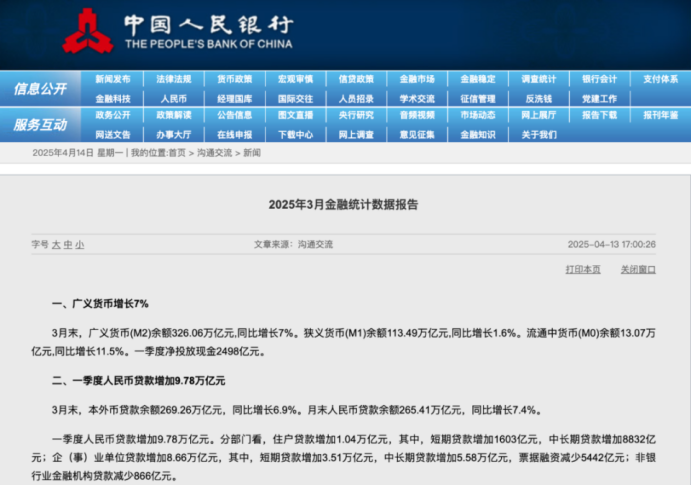Click the 服务互动 category header

pyautogui.click(x=40, y=125)
